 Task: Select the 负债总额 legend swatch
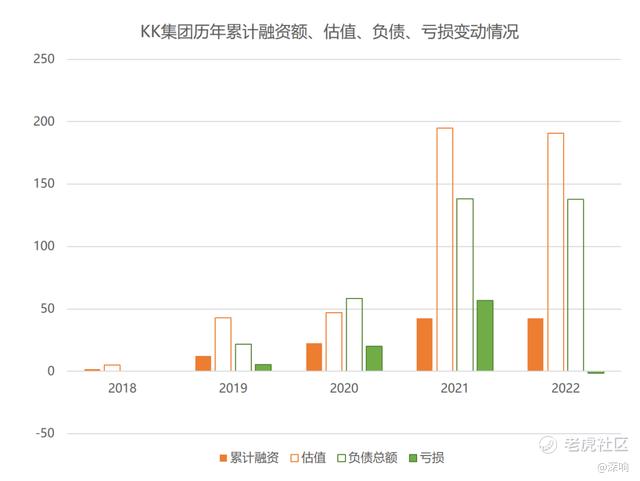coord(342,458)
